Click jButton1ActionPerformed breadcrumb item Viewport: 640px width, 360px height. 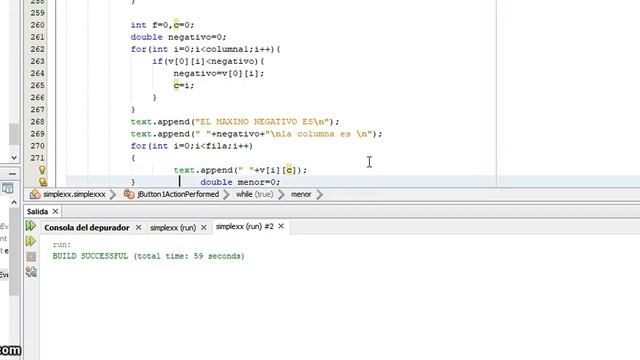[178, 194]
